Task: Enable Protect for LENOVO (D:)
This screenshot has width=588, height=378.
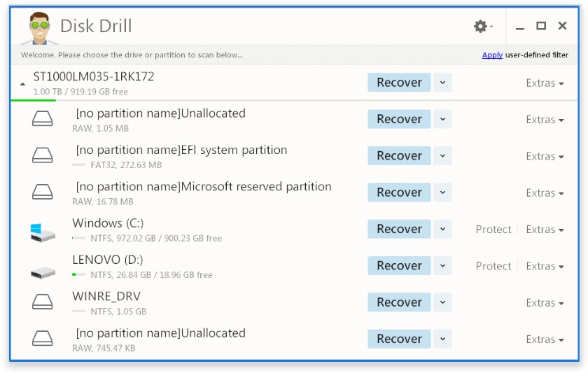Action: (493, 266)
